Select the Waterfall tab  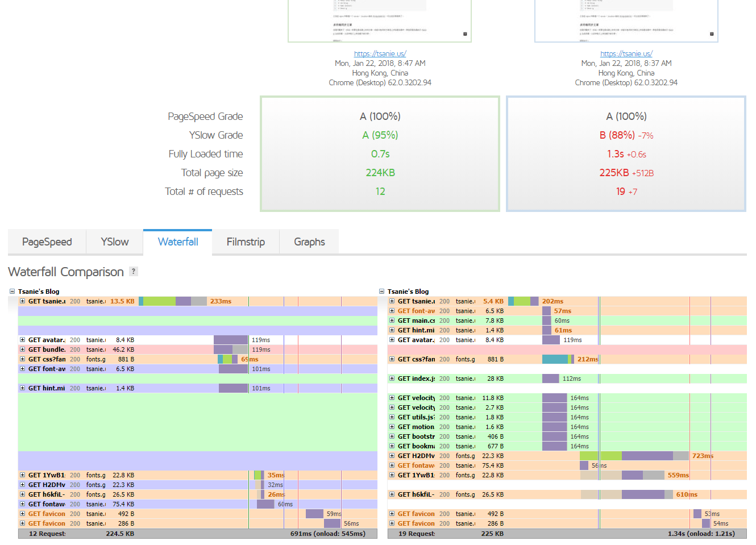[178, 242]
